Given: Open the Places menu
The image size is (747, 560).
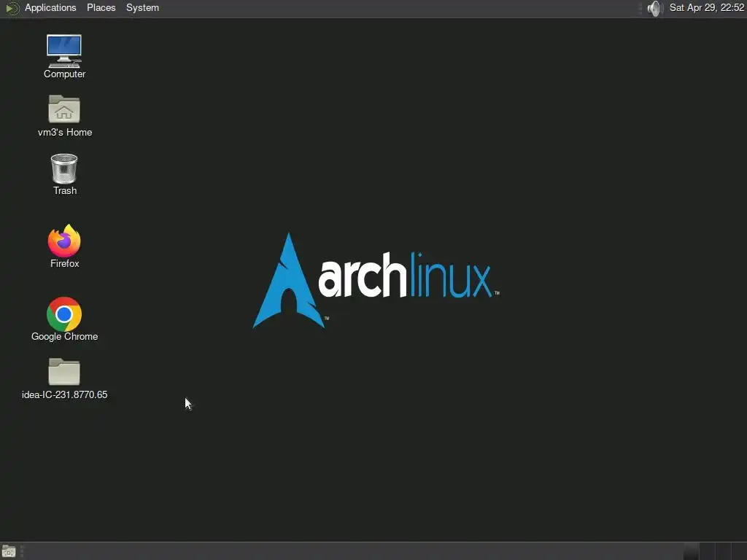Looking at the screenshot, I should click(101, 8).
